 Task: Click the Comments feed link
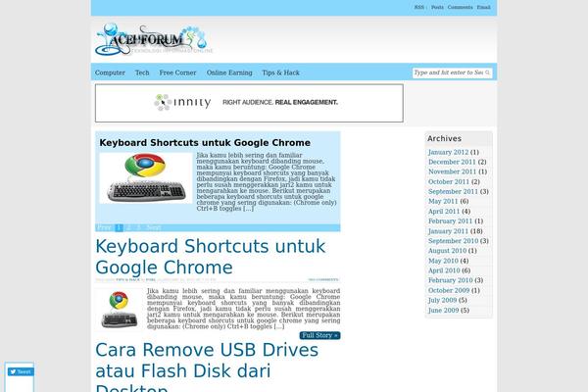pos(461,7)
